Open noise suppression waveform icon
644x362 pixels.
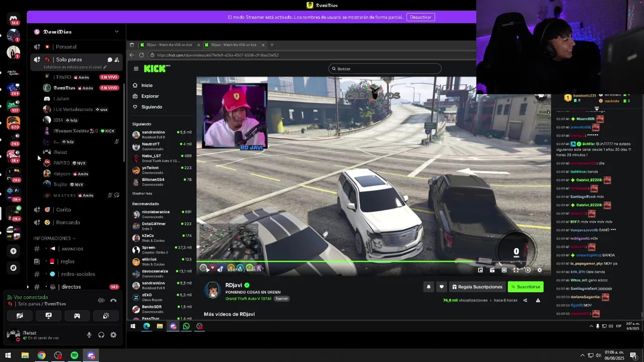[101, 301]
